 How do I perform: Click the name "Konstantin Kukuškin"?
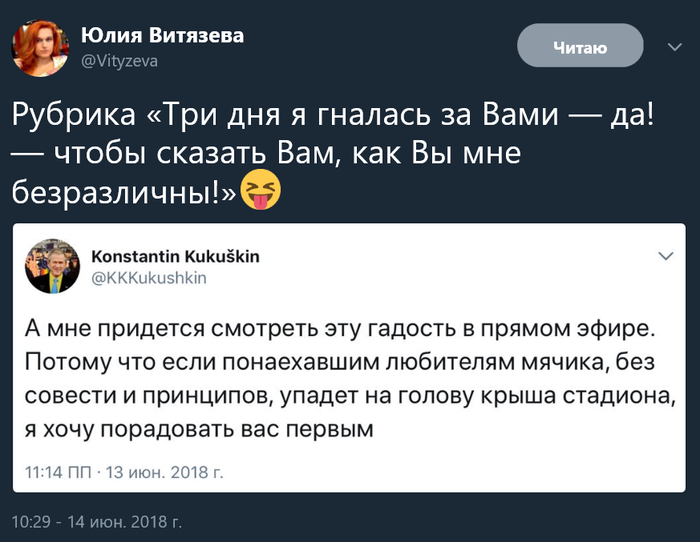click(x=176, y=256)
